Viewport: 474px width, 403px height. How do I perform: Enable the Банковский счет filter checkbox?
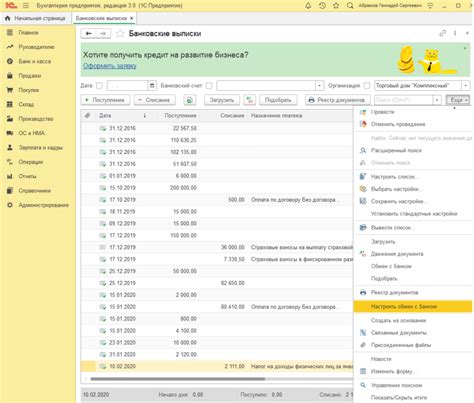tap(209, 86)
